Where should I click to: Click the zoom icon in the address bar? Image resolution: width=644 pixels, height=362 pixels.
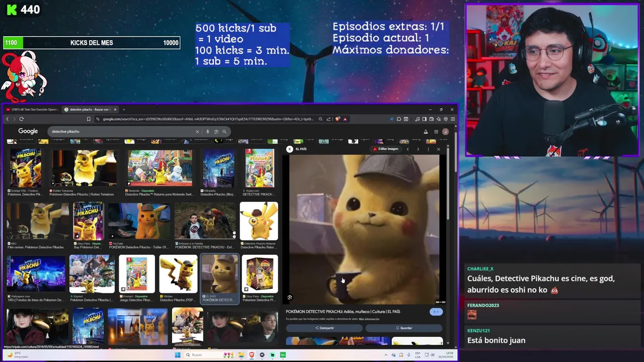tap(320, 119)
